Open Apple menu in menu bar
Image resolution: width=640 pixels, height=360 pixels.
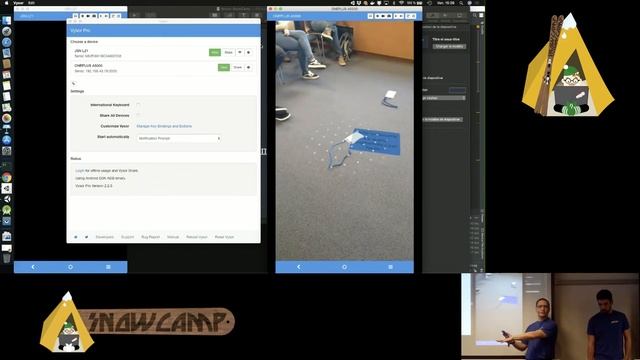tap(6, 2)
